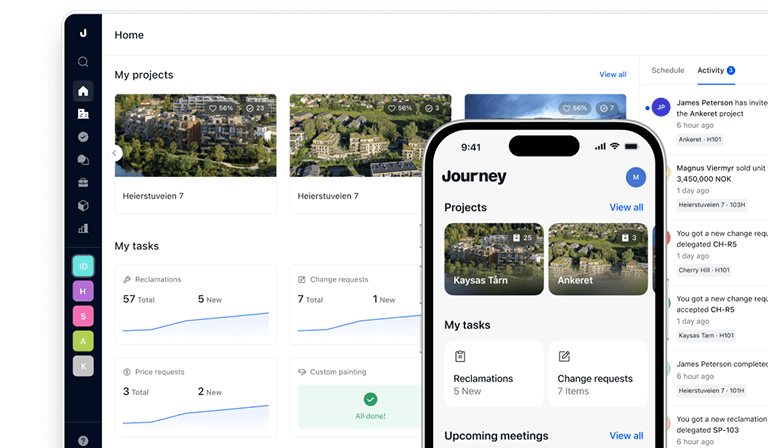Click the help question mark icon
The image size is (768, 448).
coord(83,440)
